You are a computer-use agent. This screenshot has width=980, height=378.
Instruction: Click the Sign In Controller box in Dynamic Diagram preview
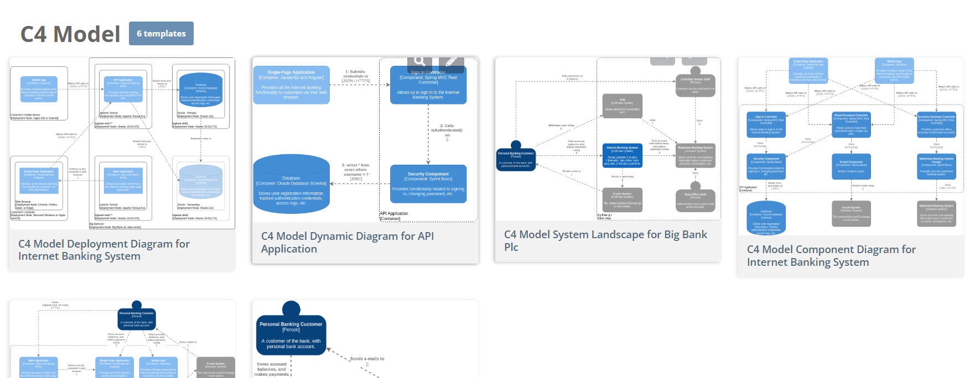tap(428, 86)
